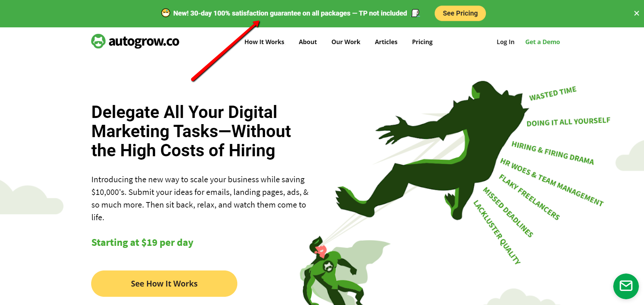Click the satisfaction guarantee banner text

[x=290, y=13]
